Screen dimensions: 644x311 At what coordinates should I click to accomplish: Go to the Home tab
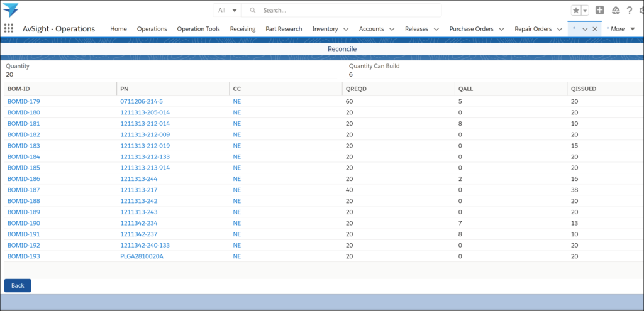pyautogui.click(x=118, y=29)
